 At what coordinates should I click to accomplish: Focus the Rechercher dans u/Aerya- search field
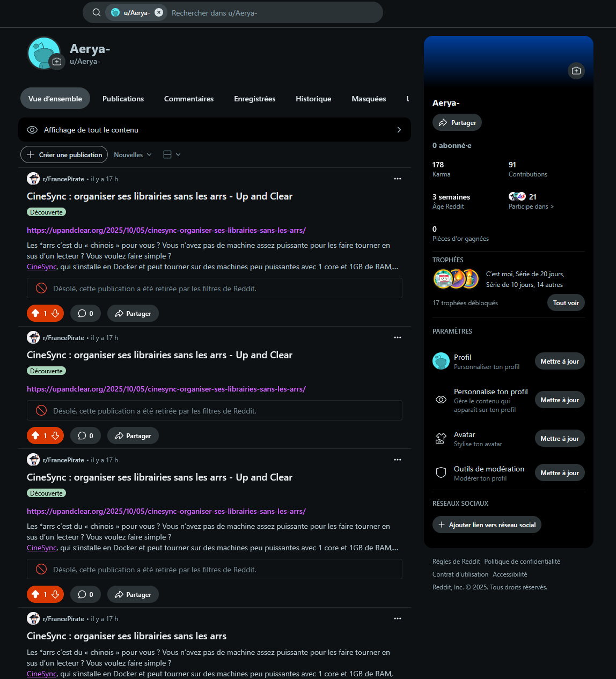(x=274, y=13)
